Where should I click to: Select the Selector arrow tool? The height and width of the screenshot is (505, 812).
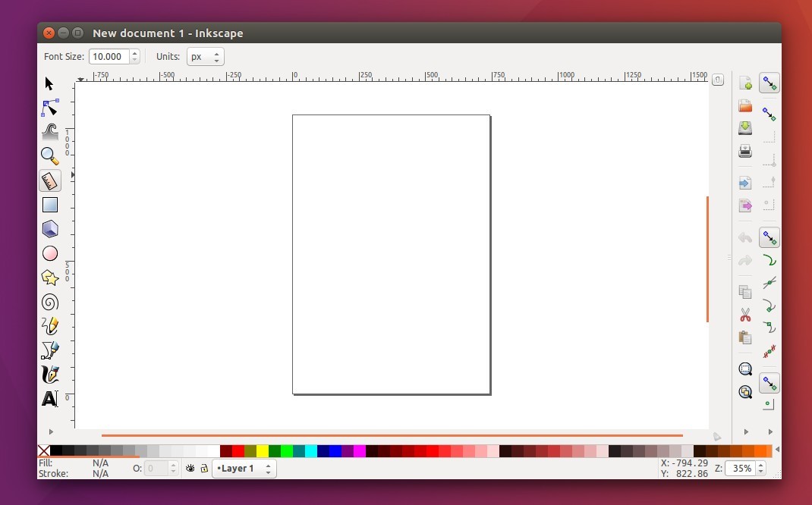coord(48,83)
